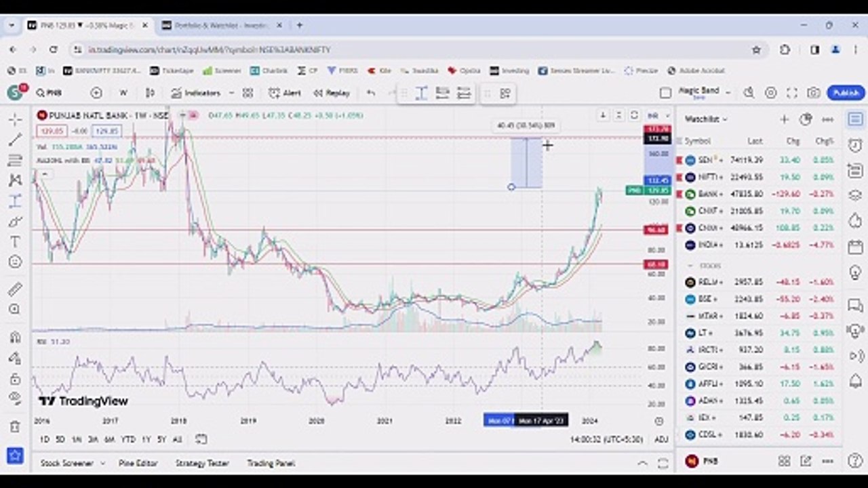Open the Stock Screener tab
This screenshot has height=488, width=868.
[x=67, y=463]
